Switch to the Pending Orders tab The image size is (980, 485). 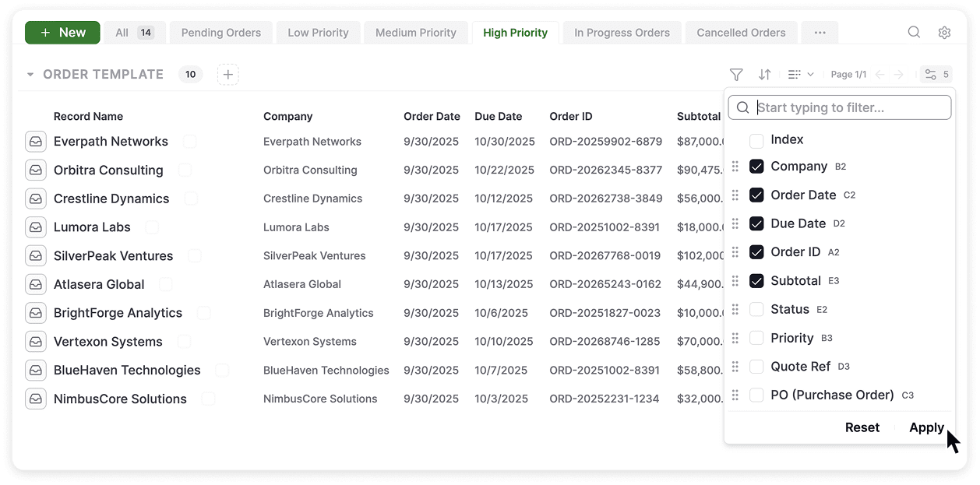click(x=221, y=33)
